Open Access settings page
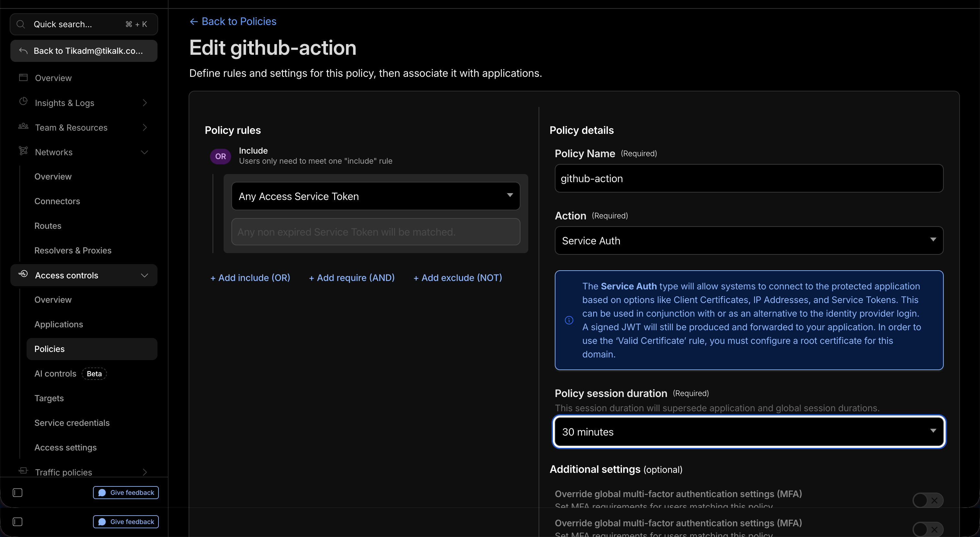980x537 pixels. click(x=65, y=448)
